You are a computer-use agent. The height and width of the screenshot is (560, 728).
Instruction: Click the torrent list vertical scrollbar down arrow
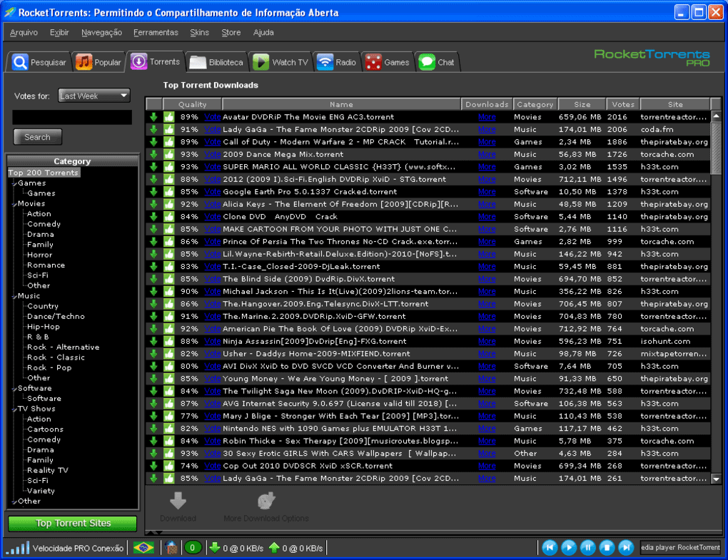point(716,479)
